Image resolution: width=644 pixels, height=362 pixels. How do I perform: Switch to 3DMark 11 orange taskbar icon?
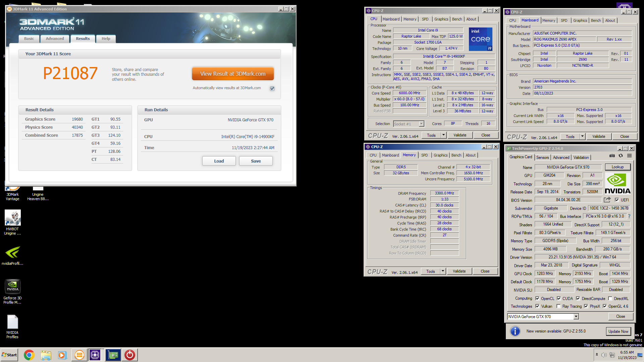tap(79, 355)
